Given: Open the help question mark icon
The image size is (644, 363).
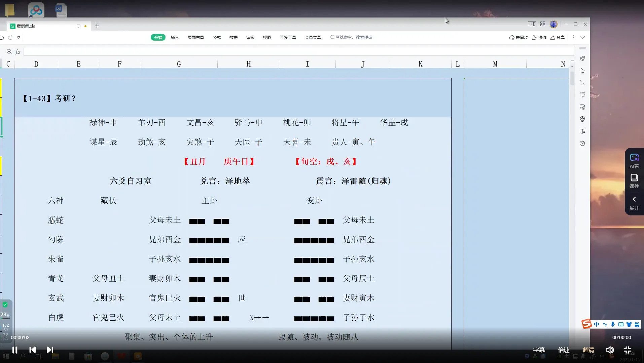Looking at the screenshot, I should point(582,143).
